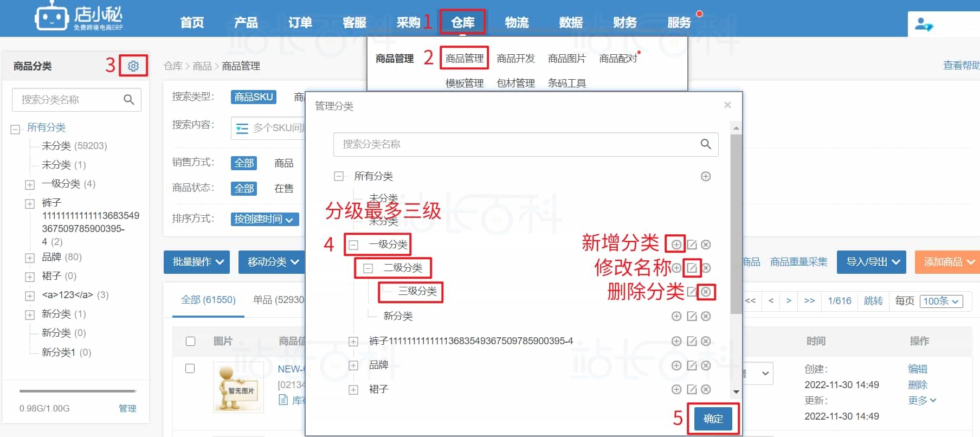Open the 订单 menu
980x437 pixels.
point(300,23)
